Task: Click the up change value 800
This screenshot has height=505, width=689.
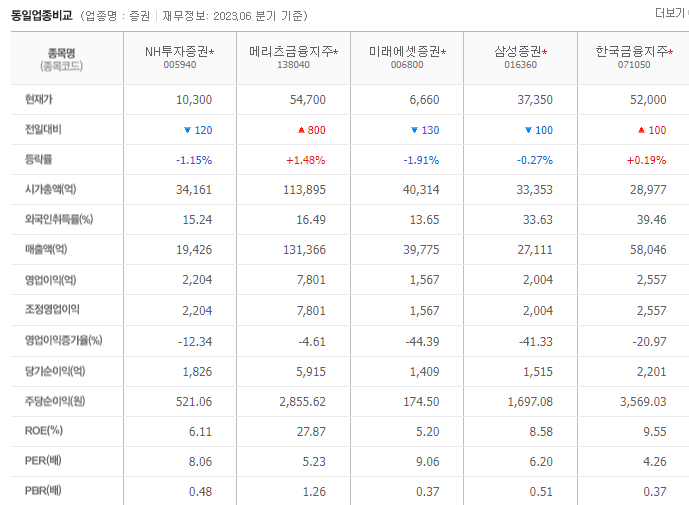Action: [316, 130]
